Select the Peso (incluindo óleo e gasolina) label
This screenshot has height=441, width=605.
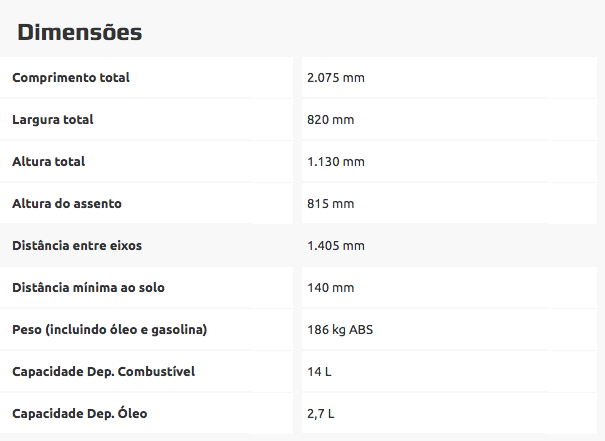[110, 329]
